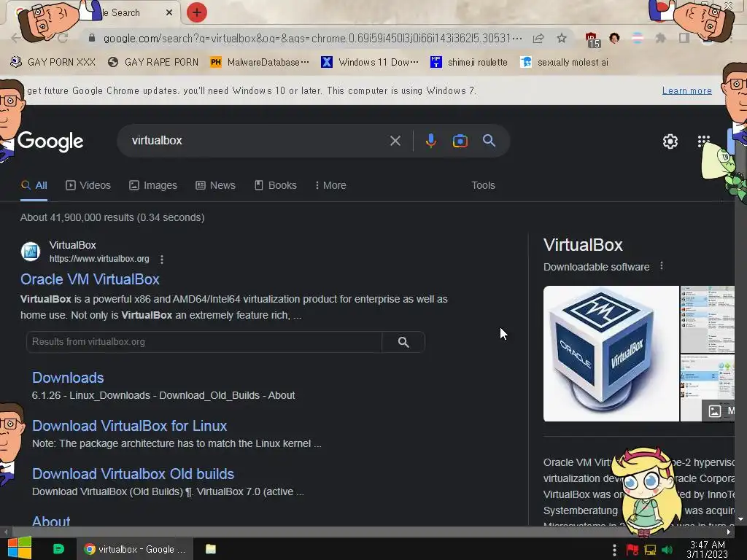Click the scroll down arrow of the page
Viewport: 747px width, 560px height.
[x=741, y=519]
